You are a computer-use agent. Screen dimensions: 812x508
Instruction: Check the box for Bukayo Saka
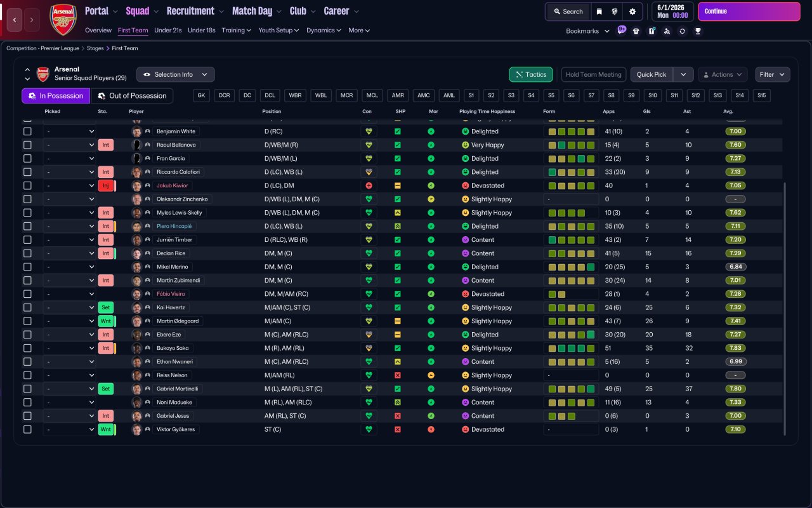27,348
